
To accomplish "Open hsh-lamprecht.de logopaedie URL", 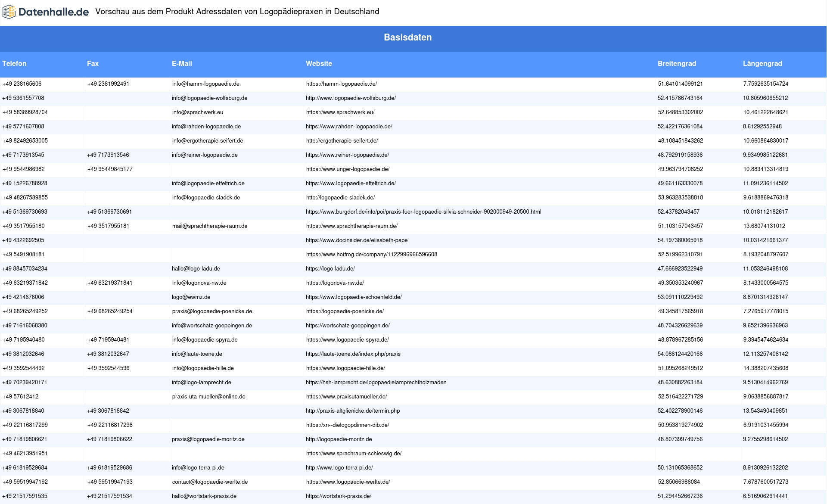I will pos(376,383).
